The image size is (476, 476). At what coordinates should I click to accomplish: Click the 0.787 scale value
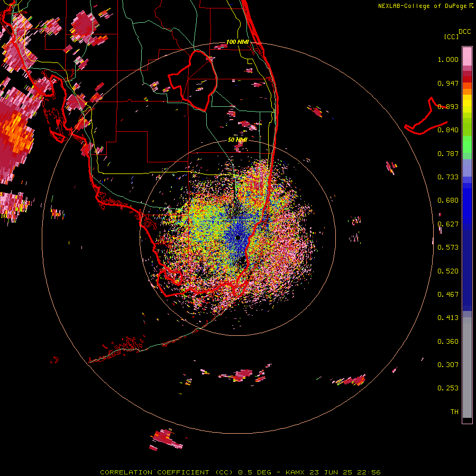(x=448, y=153)
